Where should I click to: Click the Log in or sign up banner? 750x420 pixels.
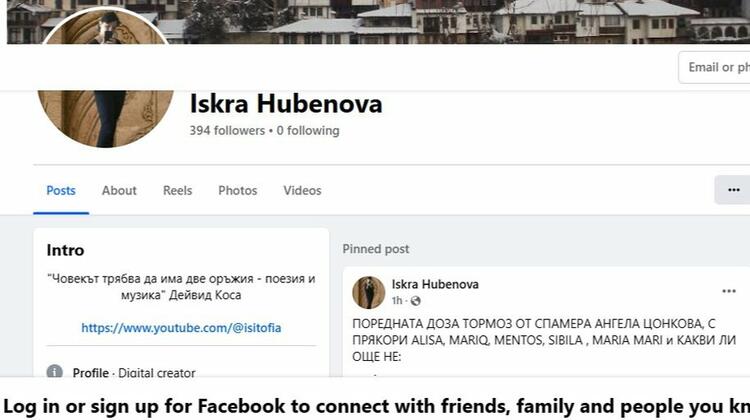click(375, 406)
